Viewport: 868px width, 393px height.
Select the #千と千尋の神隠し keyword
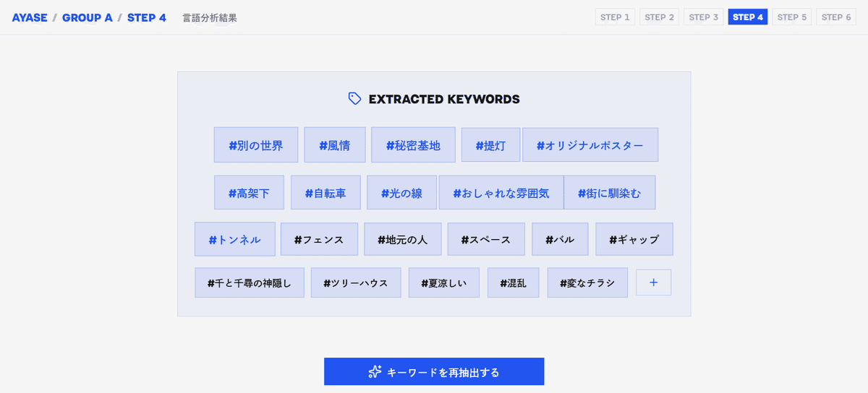pos(250,282)
